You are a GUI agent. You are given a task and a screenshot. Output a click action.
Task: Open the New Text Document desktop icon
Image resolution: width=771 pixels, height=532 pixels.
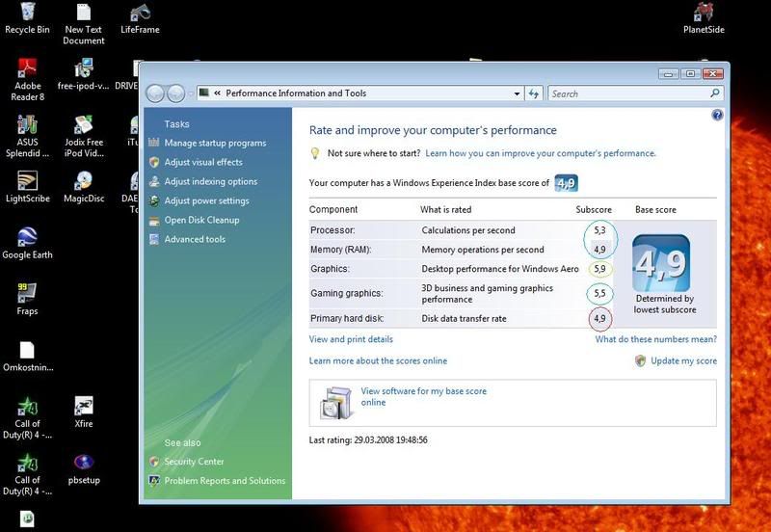(x=84, y=23)
